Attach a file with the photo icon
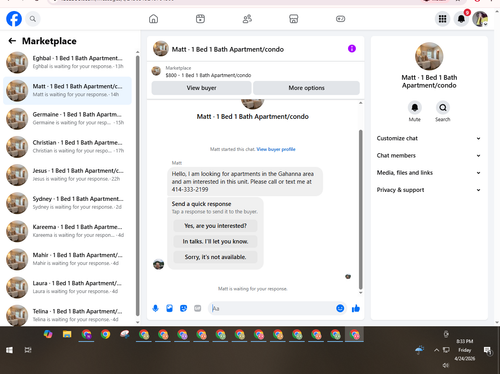 (169, 308)
